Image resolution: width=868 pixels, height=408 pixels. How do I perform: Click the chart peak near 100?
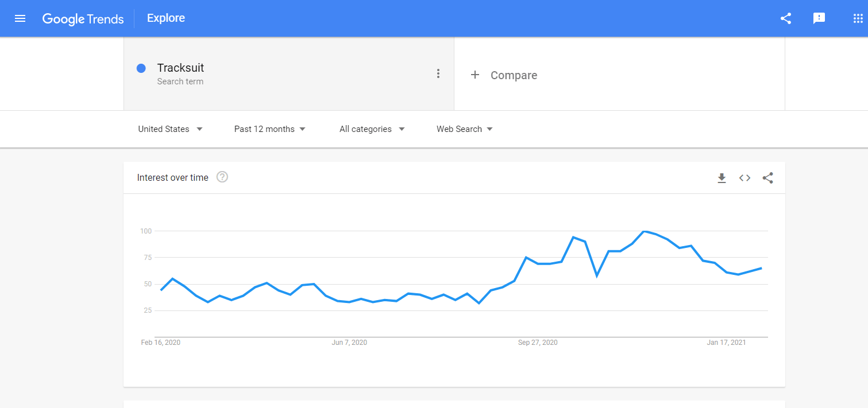click(645, 231)
